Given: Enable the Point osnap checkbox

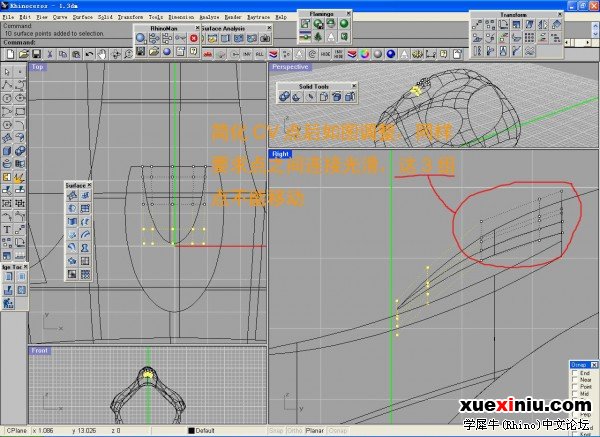Looking at the screenshot, I should click(574, 386).
